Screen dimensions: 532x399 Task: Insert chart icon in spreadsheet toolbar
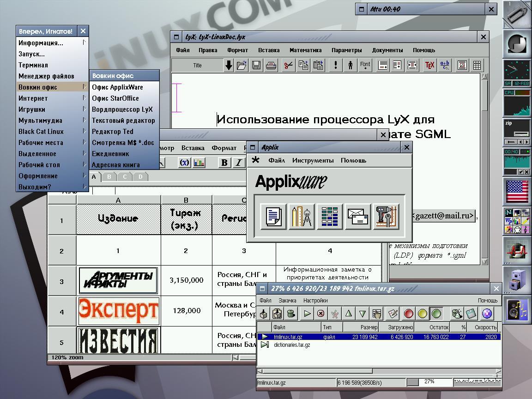pos(199,163)
